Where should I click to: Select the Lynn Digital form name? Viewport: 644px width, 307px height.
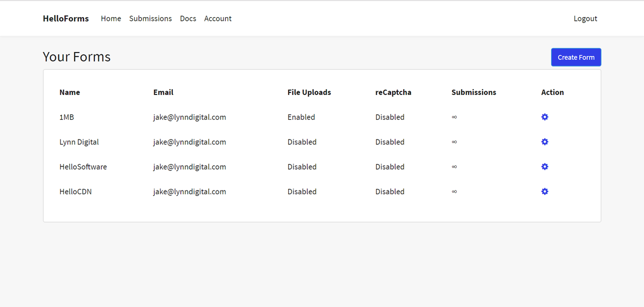[x=79, y=142]
